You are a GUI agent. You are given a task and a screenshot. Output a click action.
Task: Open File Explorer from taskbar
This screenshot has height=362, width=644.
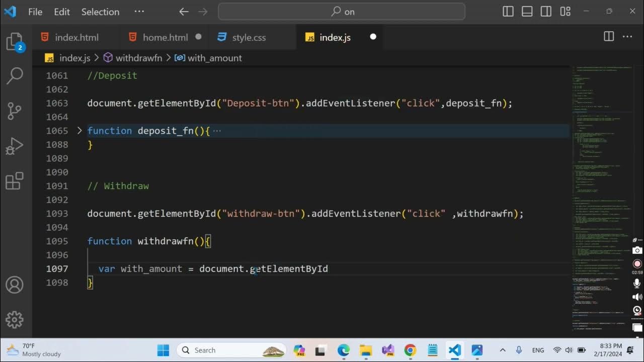[x=366, y=350]
